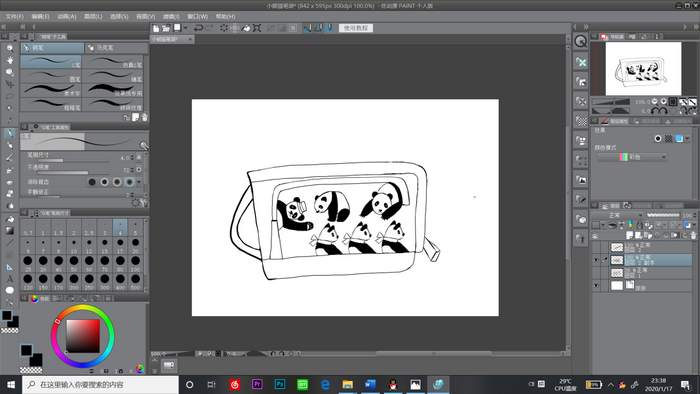Open the 文件(F) File menu

[x=14, y=17]
